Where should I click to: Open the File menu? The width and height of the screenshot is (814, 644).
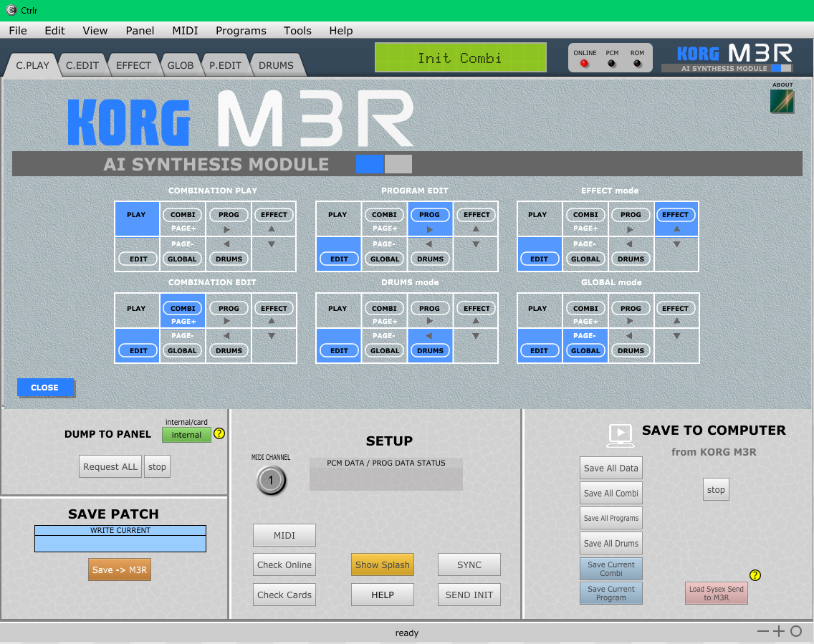coord(18,31)
